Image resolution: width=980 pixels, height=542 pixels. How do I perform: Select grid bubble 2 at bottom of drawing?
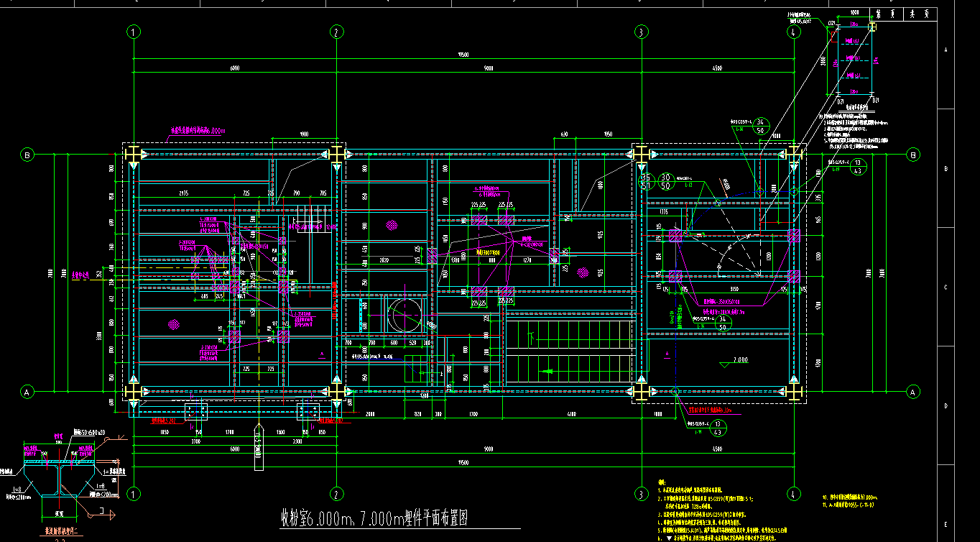click(x=336, y=494)
